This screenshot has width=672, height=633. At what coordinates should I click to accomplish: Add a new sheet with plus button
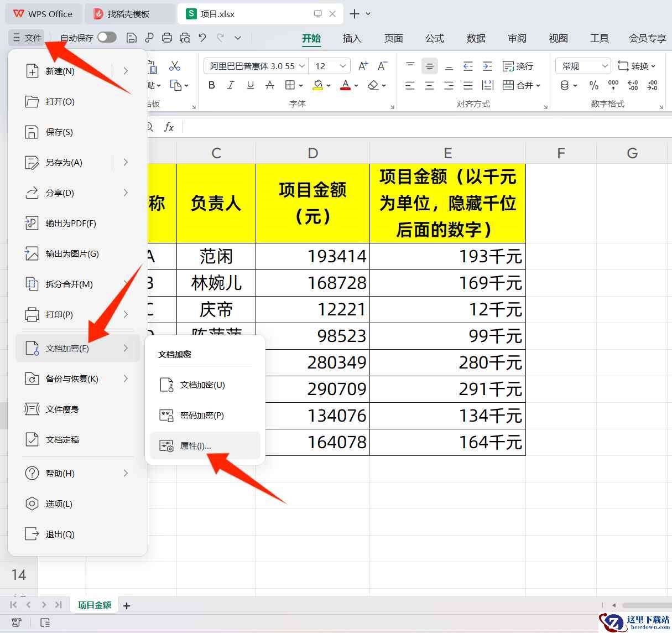(127, 605)
